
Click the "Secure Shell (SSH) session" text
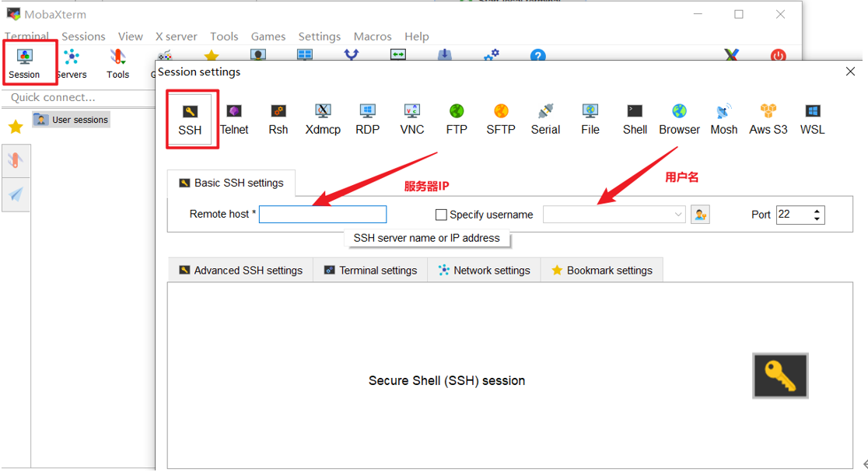pyautogui.click(x=446, y=381)
